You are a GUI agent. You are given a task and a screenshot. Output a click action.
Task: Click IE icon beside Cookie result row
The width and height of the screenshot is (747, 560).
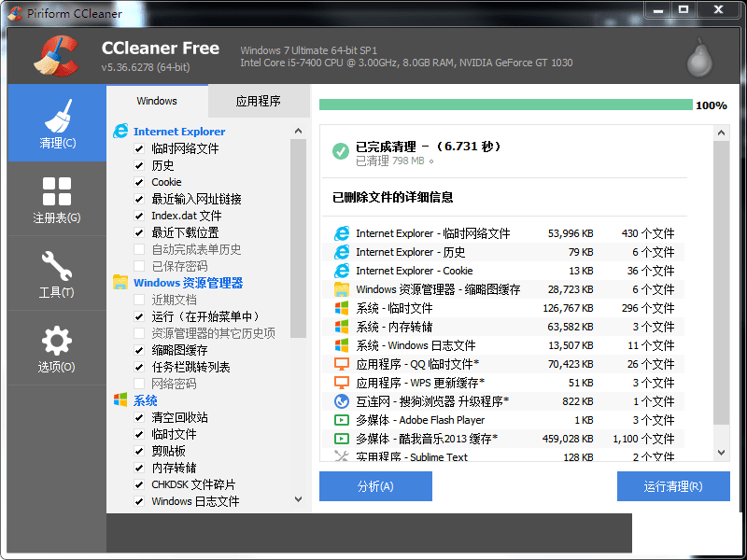[x=342, y=271]
